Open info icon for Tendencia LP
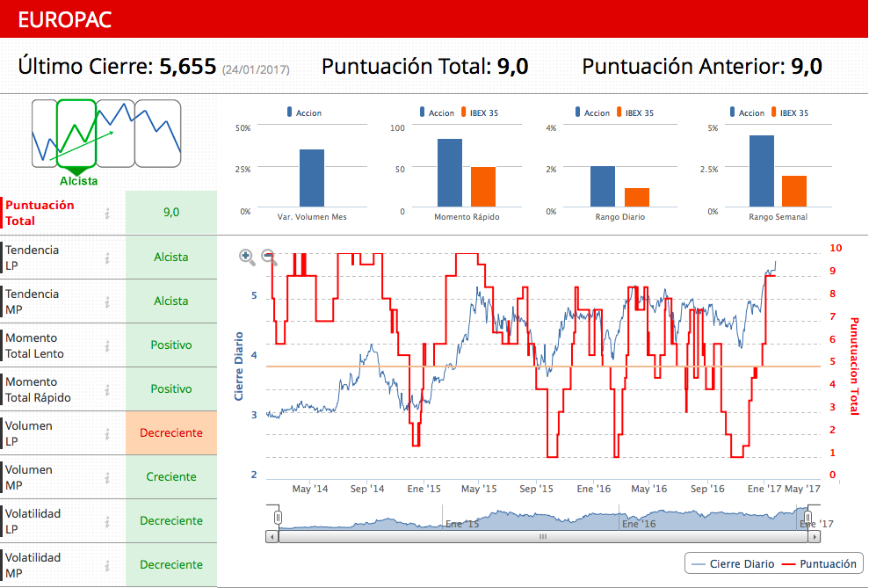 107,258
